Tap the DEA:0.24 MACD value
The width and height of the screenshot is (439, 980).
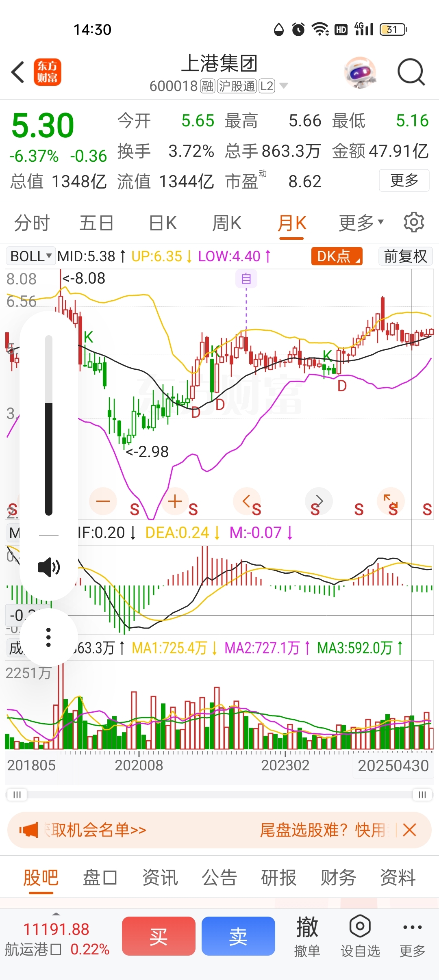tap(182, 533)
